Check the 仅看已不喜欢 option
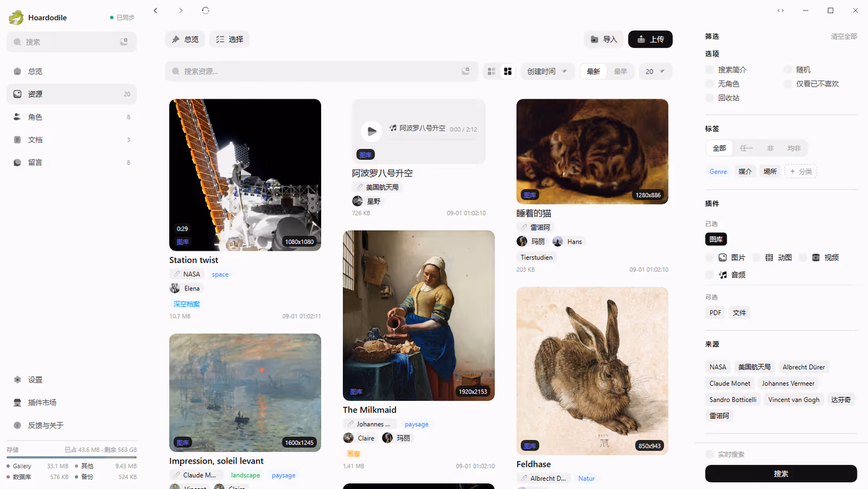This screenshot has height=489, width=868. pyautogui.click(x=788, y=84)
